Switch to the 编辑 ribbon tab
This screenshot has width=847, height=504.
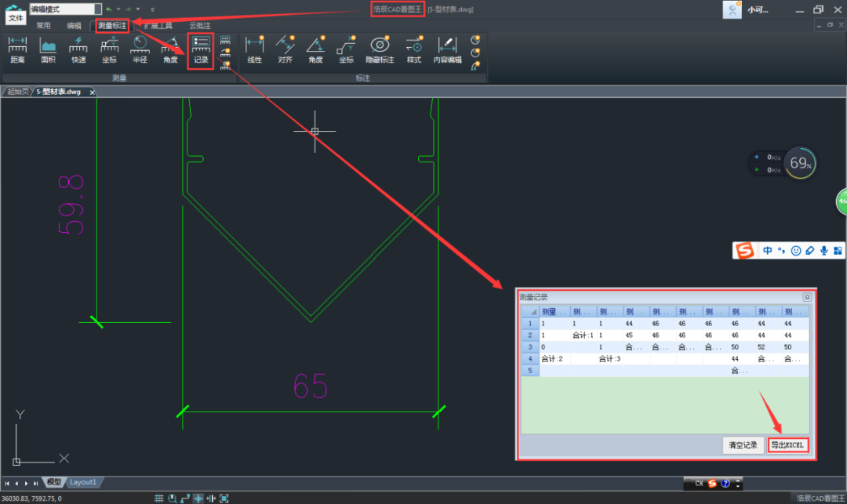click(x=74, y=25)
